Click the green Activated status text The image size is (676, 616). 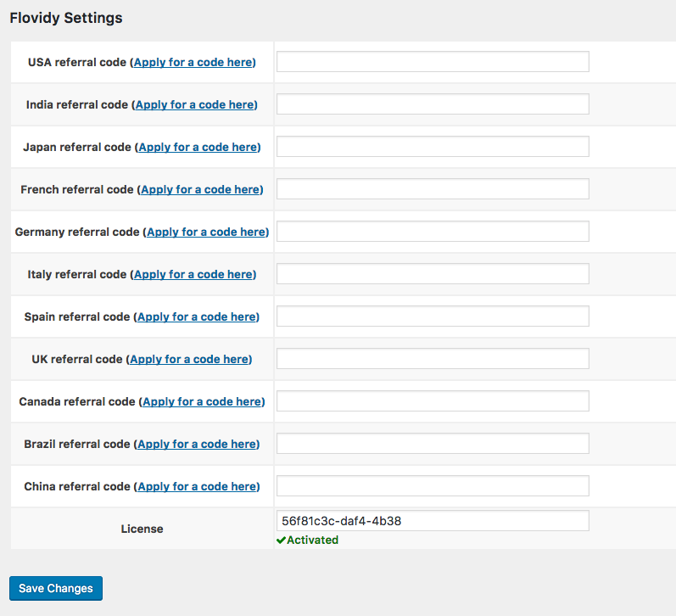[313, 540]
